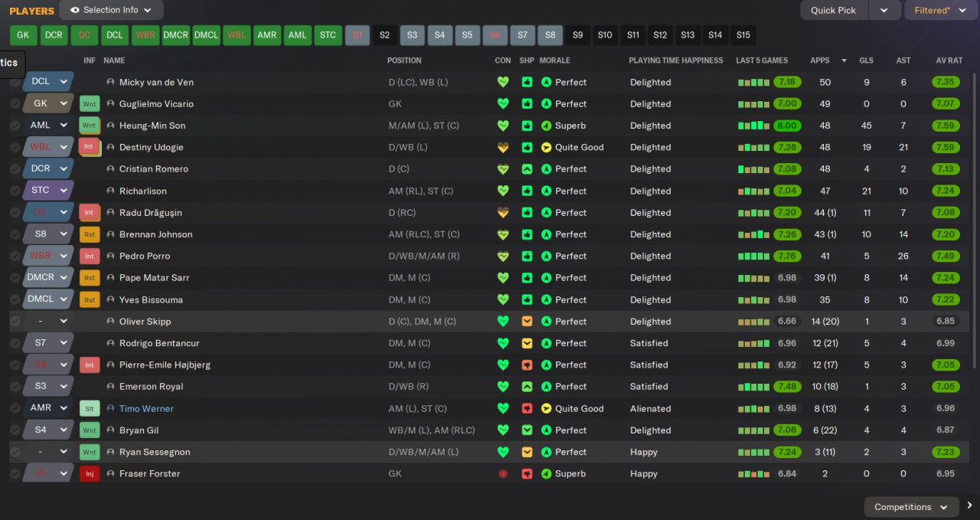
Task: Toggle selection circle for Heung-Min Son
Action: [x=15, y=126]
